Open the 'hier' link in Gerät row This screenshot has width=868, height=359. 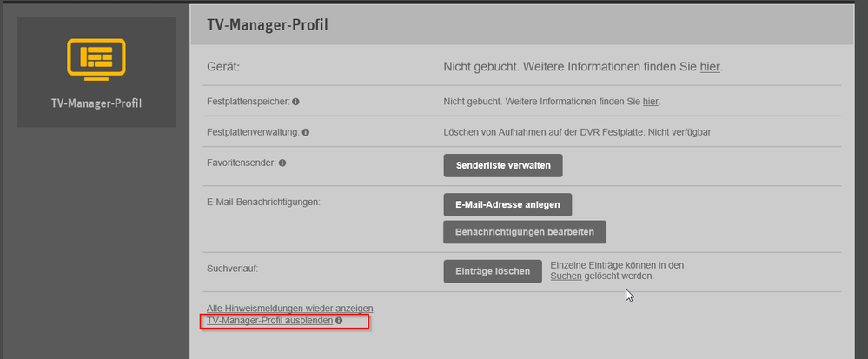[710, 67]
